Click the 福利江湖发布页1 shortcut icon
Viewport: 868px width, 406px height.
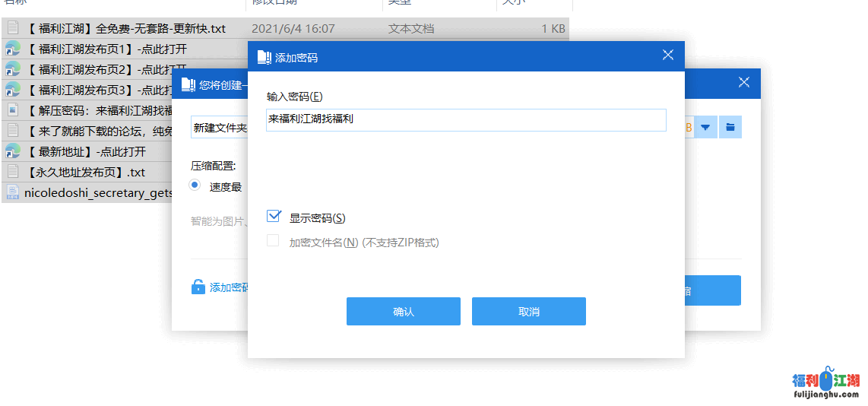coord(13,49)
